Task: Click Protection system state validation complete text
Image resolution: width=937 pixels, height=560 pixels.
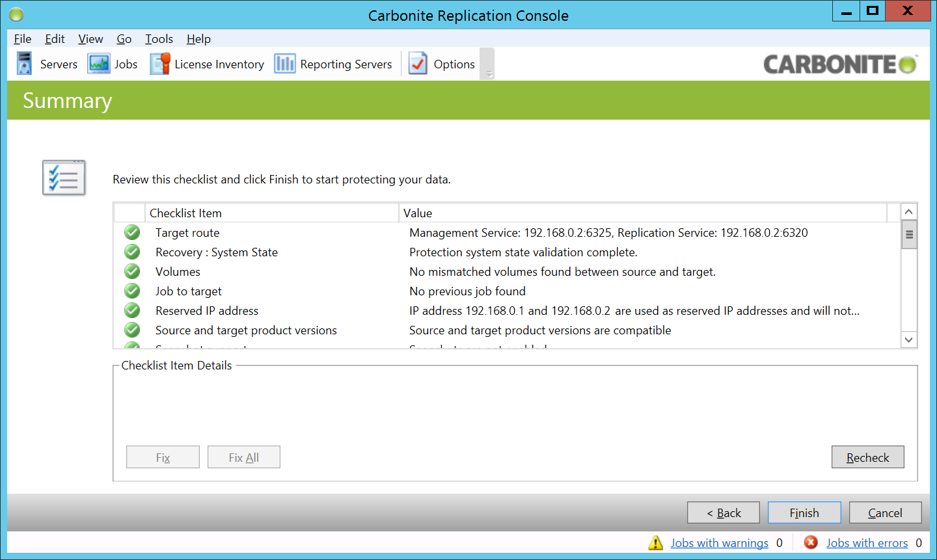Action: (523, 252)
